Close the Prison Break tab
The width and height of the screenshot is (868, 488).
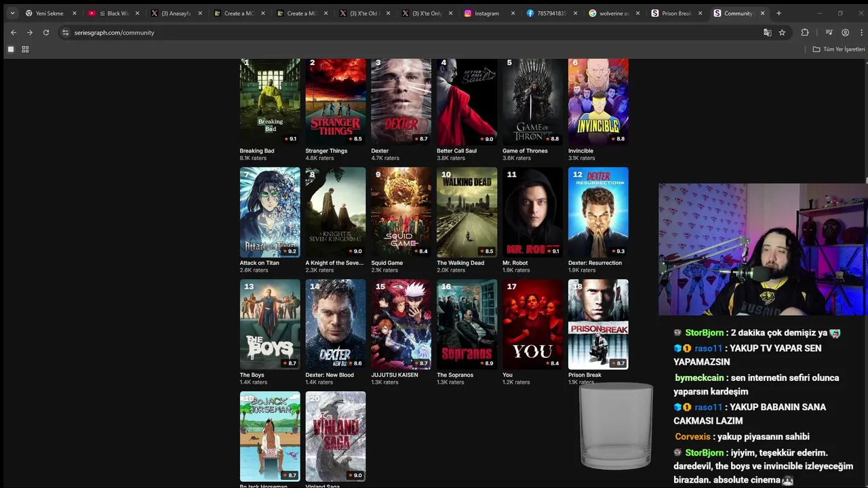point(701,13)
